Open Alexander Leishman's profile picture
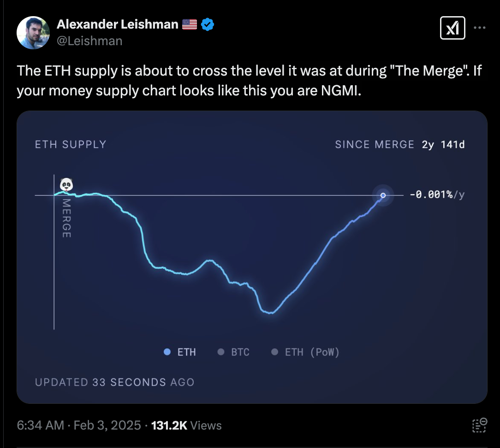Image resolution: width=500 pixels, height=448 pixels. click(x=33, y=33)
